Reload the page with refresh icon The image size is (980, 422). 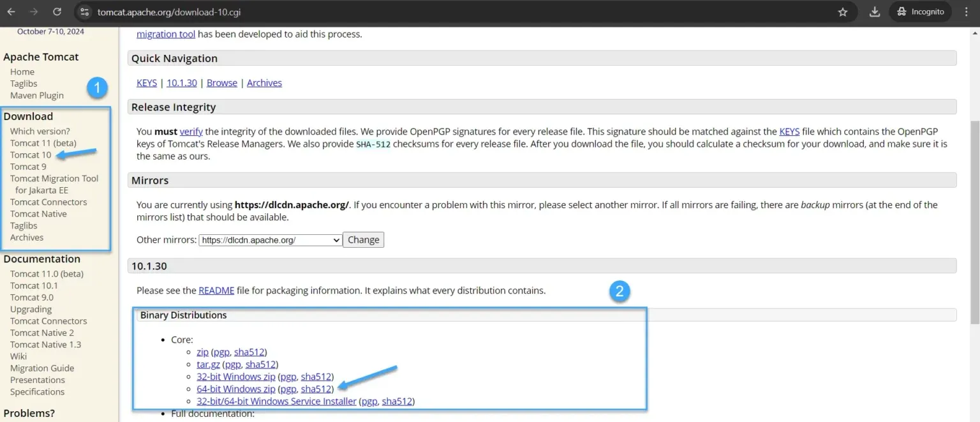coord(57,12)
